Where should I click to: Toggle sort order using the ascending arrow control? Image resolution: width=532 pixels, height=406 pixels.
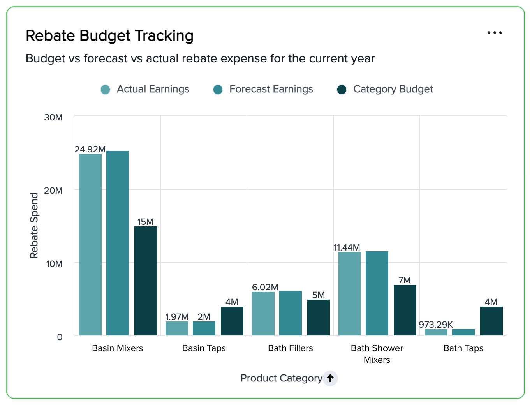click(330, 378)
